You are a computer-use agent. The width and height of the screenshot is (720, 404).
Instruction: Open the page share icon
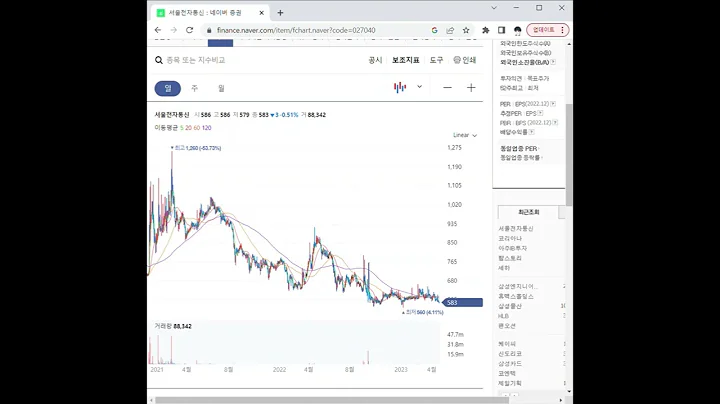pos(450,30)
